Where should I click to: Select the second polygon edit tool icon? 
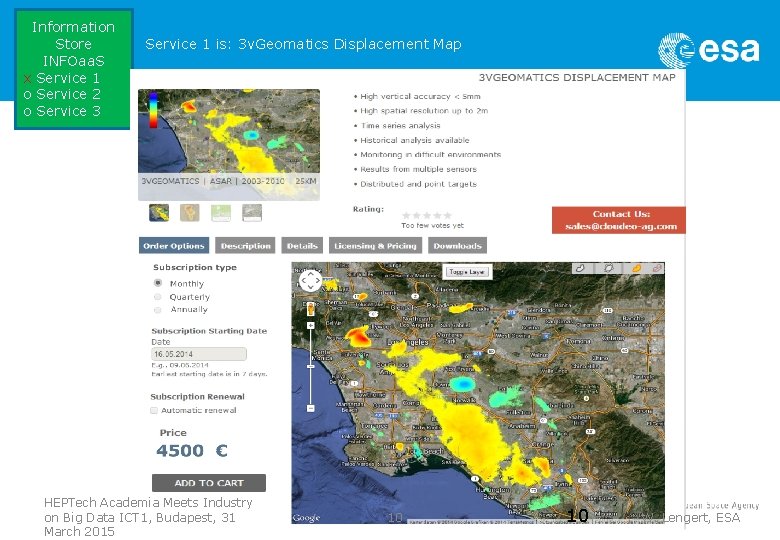(x=608, y=269)
